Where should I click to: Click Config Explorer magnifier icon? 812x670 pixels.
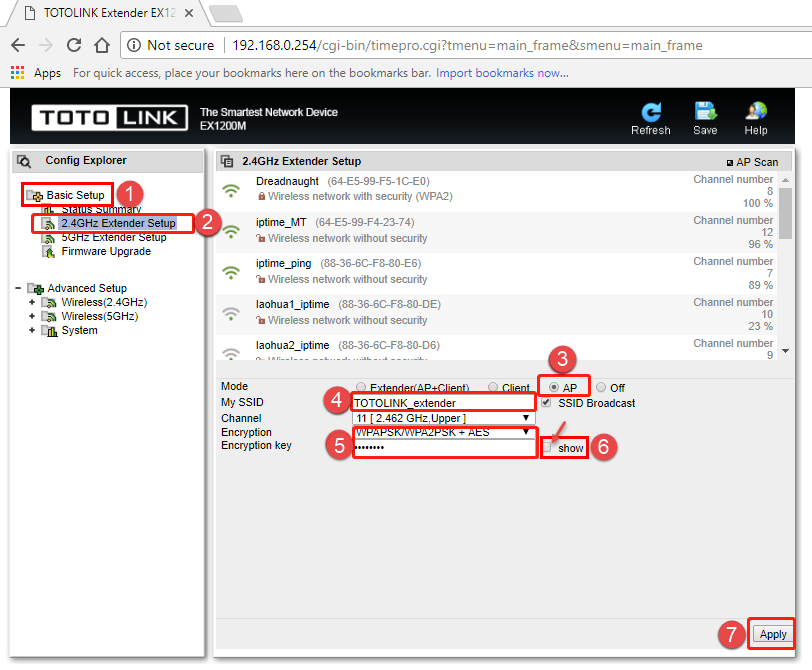(x=24, y=162)
